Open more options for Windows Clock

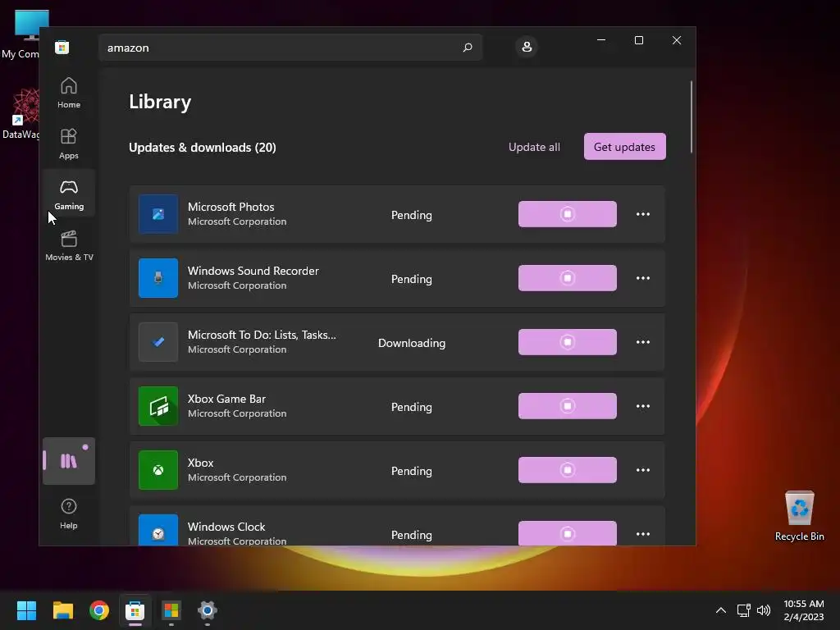[x=643, y=533]
